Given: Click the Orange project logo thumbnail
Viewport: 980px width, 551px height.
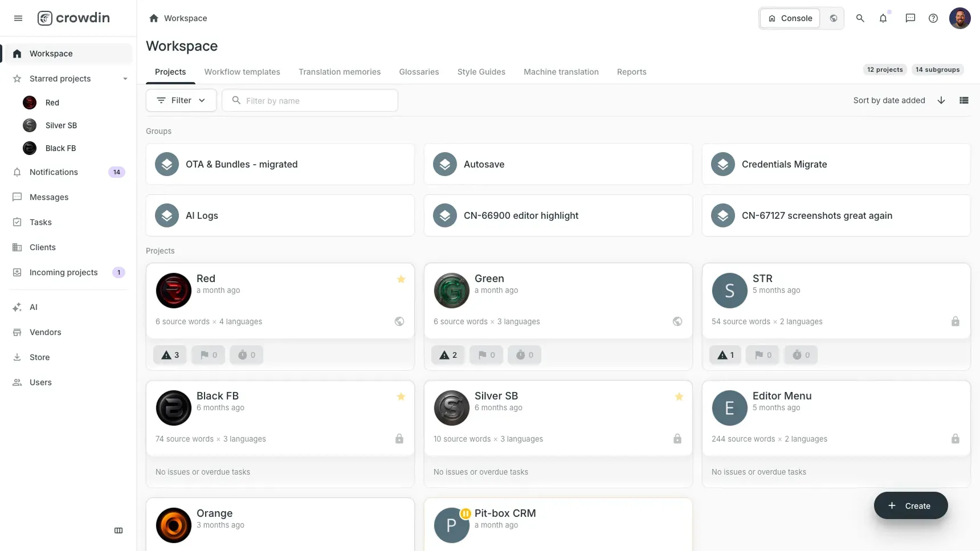Looking at the screenshot, I should [x=174, y=525].
